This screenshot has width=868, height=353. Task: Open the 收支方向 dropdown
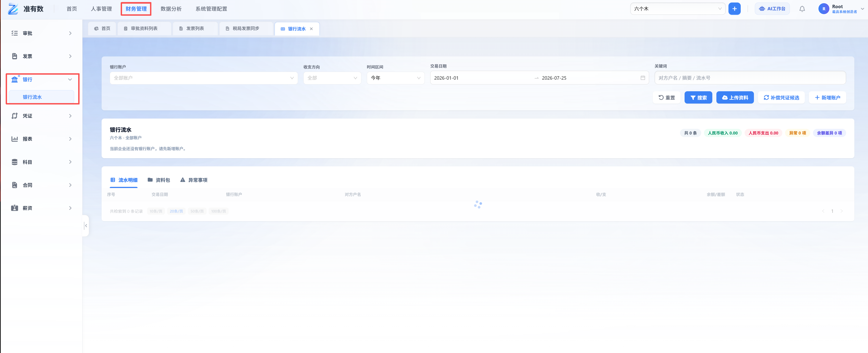tap(332, 78)
